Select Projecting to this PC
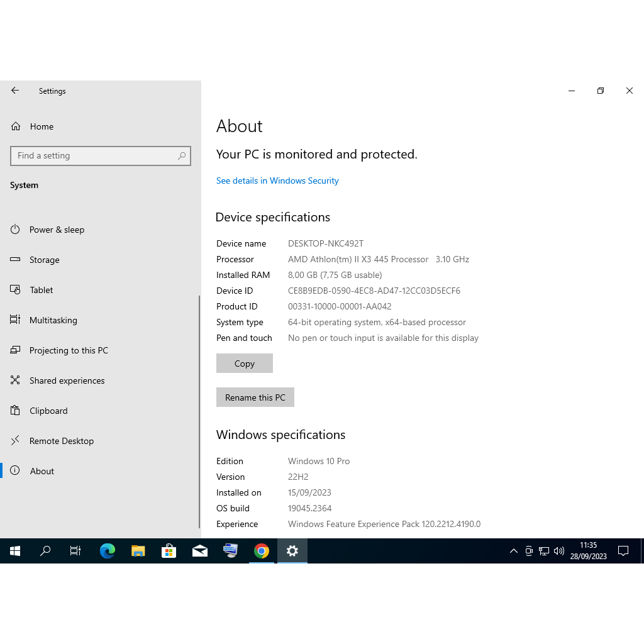The image size is (644, 644). tap(69, 350)
